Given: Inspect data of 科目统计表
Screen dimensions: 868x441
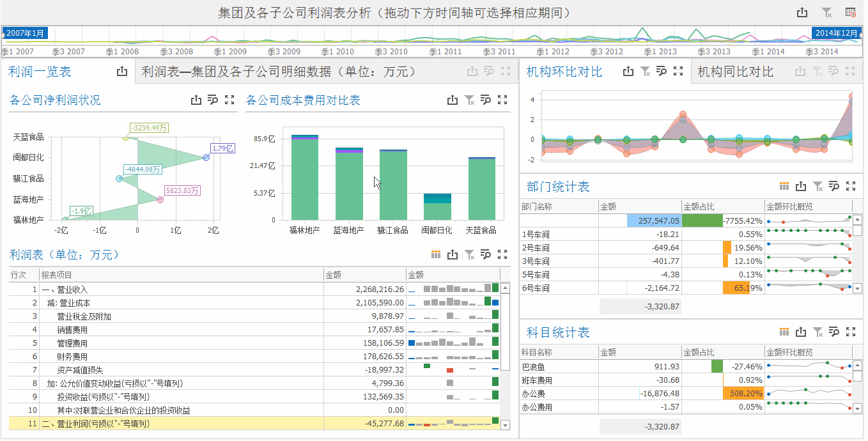Looking at the screenshot, I should [x=834, y=332].
